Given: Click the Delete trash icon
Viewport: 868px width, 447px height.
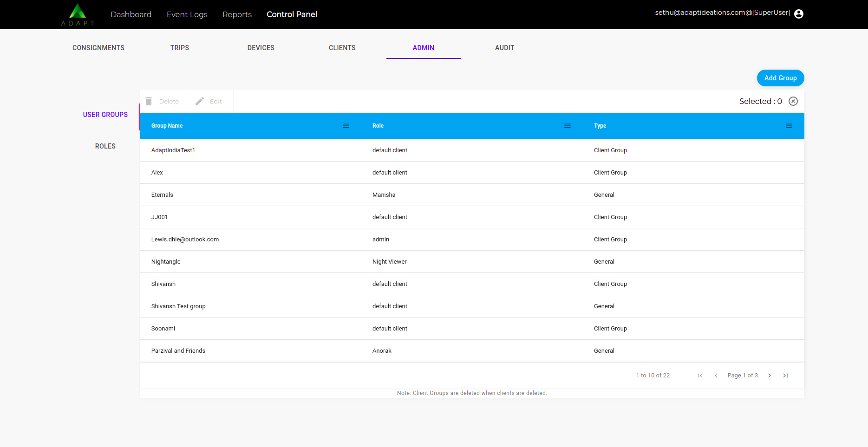Looking at the screenshot, I should tap(149, 101).
